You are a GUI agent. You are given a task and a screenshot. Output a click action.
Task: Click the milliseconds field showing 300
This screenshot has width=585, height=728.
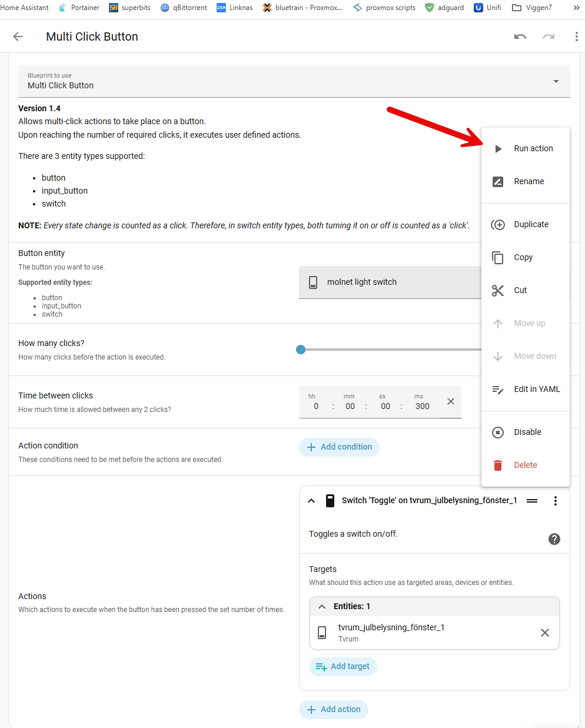(423, 406)
